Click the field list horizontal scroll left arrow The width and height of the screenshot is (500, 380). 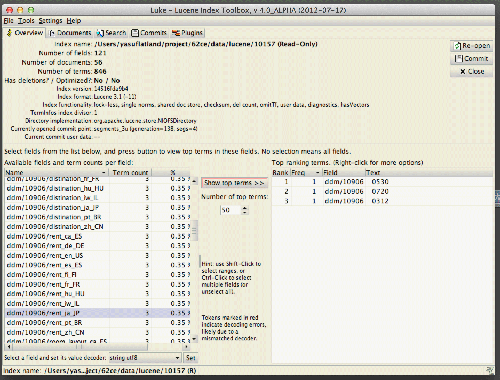point(9,347)
